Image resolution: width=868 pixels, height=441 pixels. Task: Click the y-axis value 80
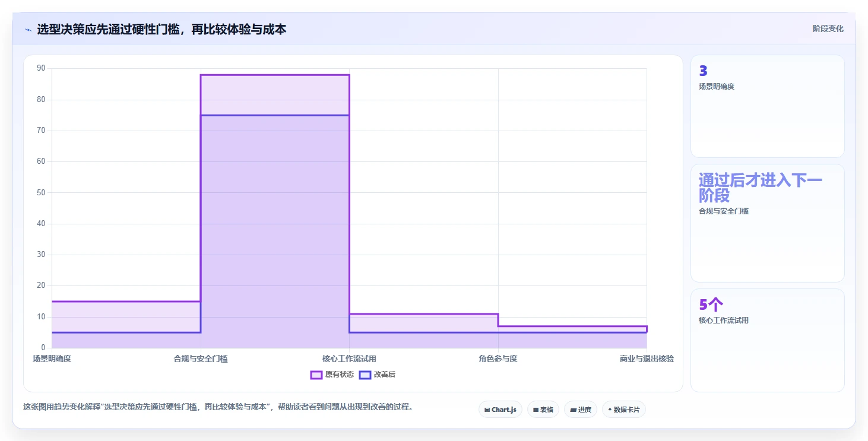tap(42, 99)
